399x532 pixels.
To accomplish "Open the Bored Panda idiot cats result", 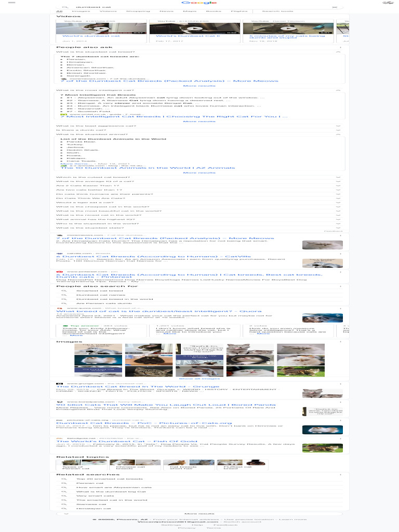I will click(166, 405).
